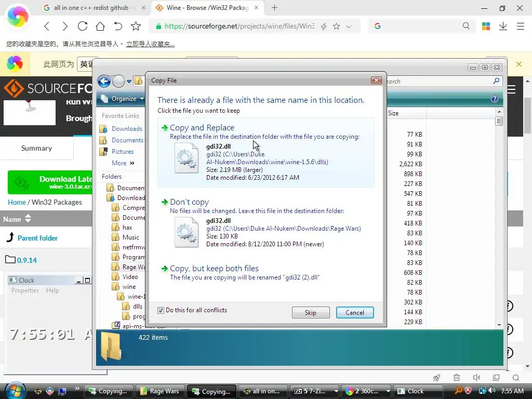This screenshot has width=532, height=399.
Task: Click the browser undo close tab icon
Action: coord(118,26)
